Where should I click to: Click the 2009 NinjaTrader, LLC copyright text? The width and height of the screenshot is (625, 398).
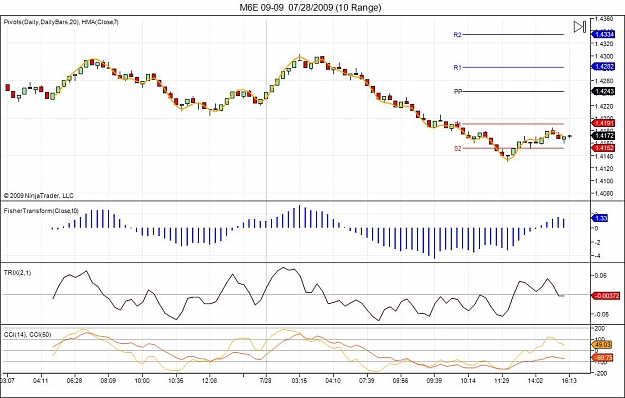pyautogui.click(x=39, y=196)
